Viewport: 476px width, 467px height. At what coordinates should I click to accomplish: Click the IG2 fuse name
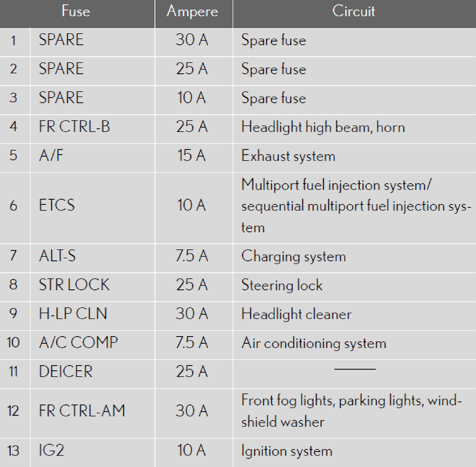coord(51,450)
